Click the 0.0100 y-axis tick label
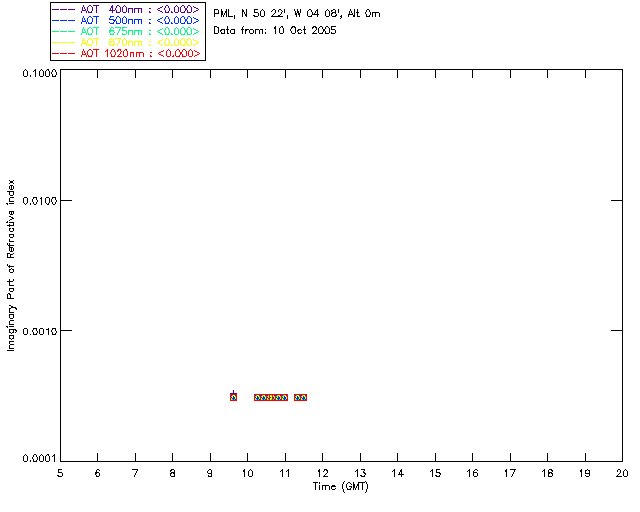The image size is (640, 512). click(40, 201)
